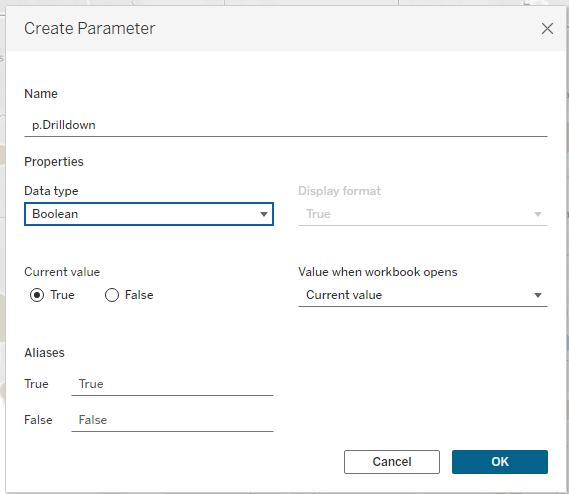
Task: Click the Aliases section heading
Action: click(44, 352)
